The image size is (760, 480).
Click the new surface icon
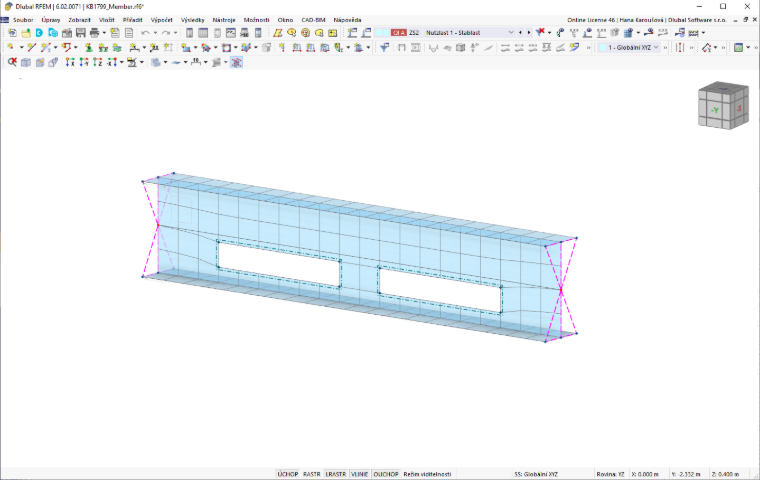point(186,47)
